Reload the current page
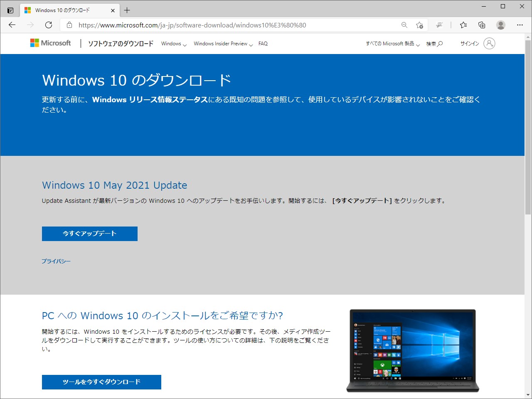The height and width of the screenshot is (399, 532). [49, 25]
